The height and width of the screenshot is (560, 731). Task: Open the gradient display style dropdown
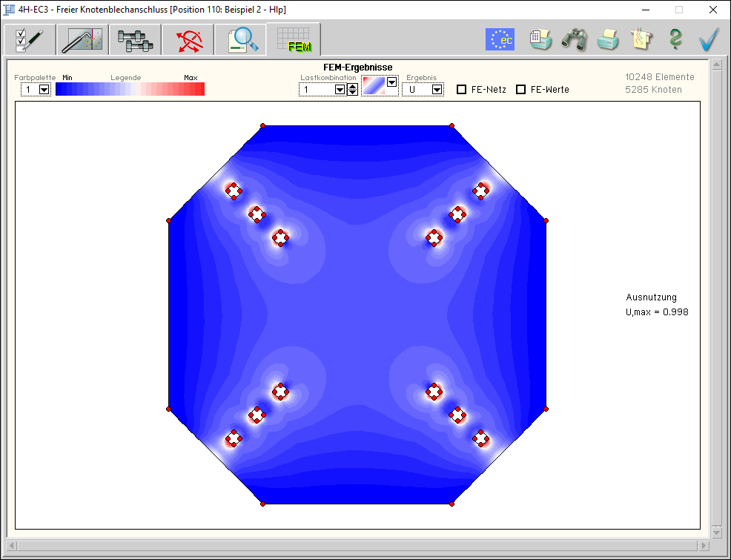[391, 83]
